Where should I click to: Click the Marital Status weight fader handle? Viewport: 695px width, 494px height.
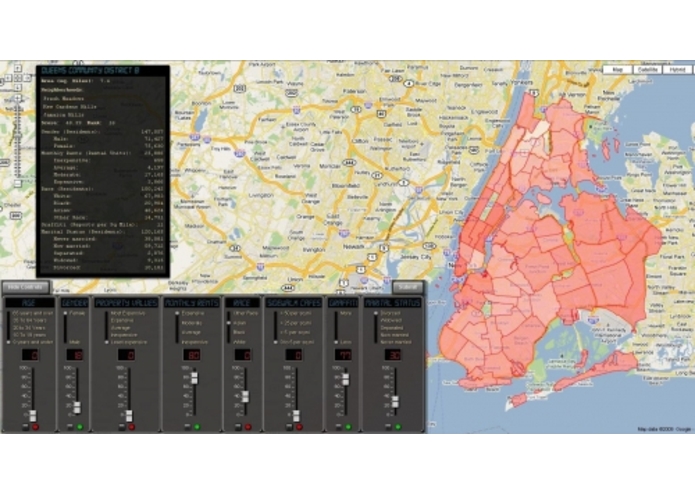395,401
